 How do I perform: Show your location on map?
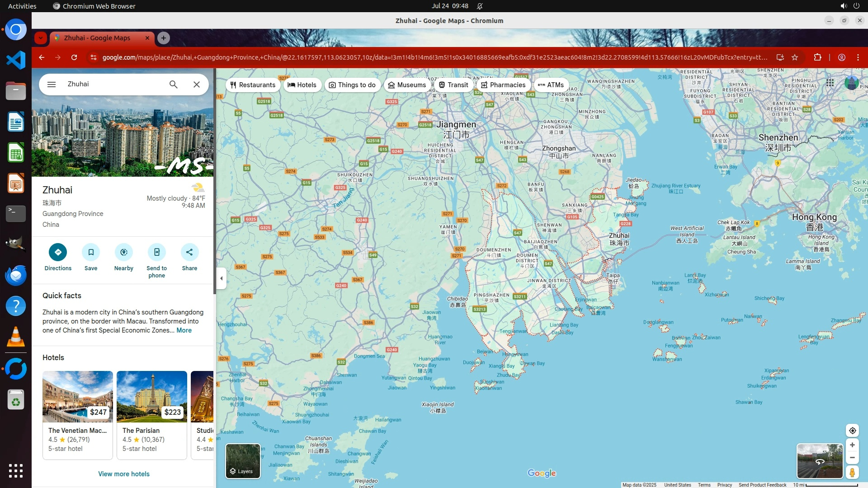tap(852, 431)
